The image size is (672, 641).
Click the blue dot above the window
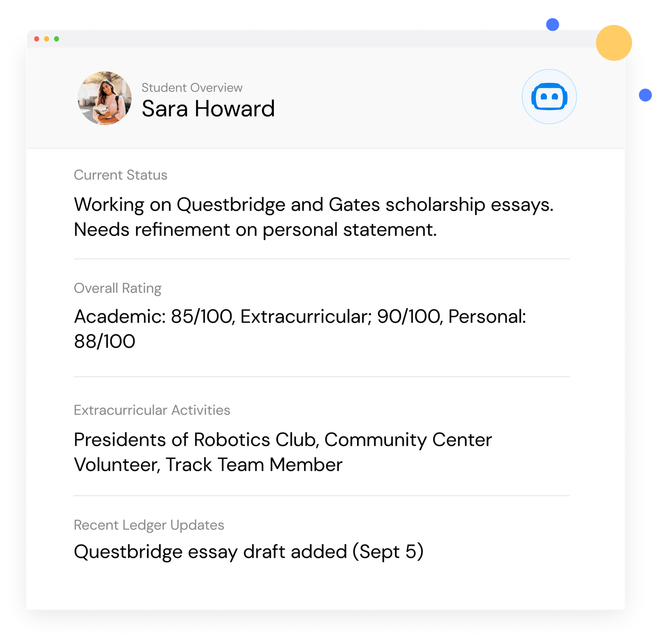pyautogui.click(x=552, y=24)
